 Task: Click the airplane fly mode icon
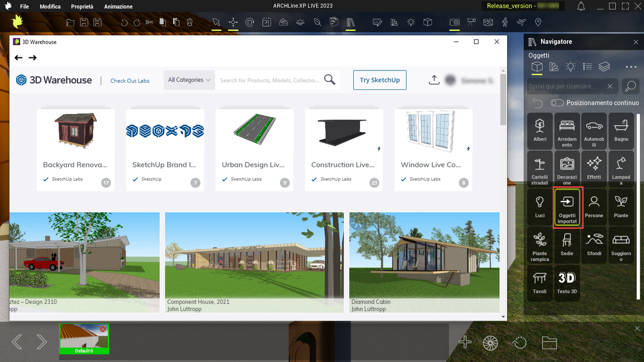[x=521, y=22]
